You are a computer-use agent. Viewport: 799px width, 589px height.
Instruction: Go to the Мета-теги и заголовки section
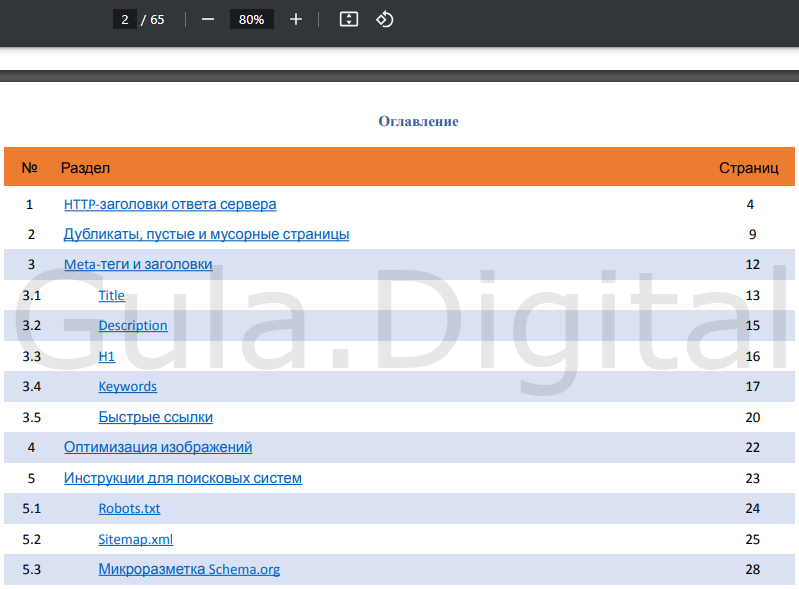coord(138,264)
